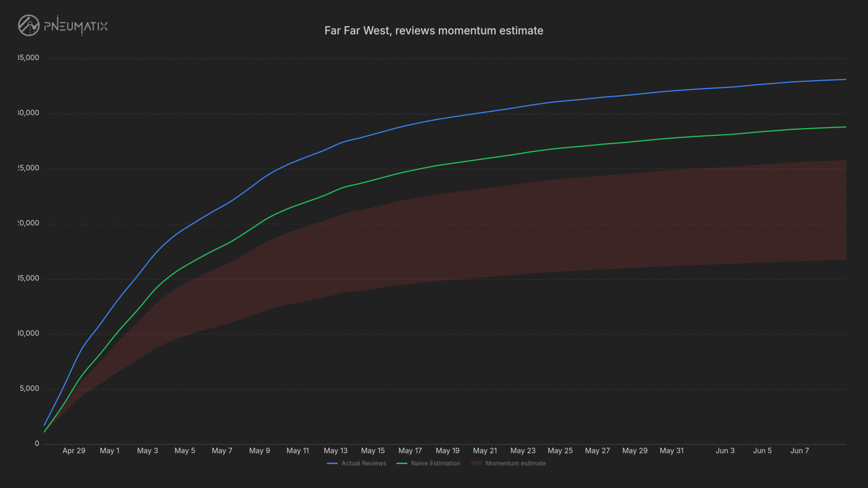Click the dark red Momentum estimate legend swatch
The width and height of the screenshot is (868, 488).
476,463
